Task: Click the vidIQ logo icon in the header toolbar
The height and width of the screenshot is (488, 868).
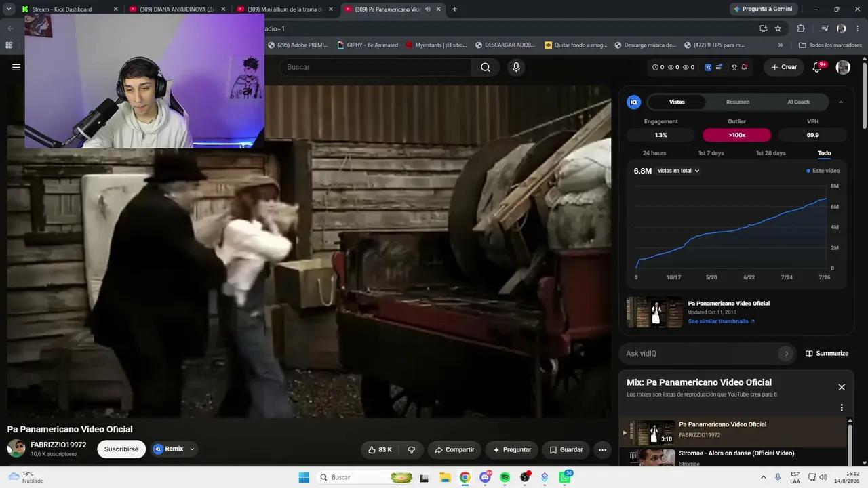Action: (x=708, y=67)
